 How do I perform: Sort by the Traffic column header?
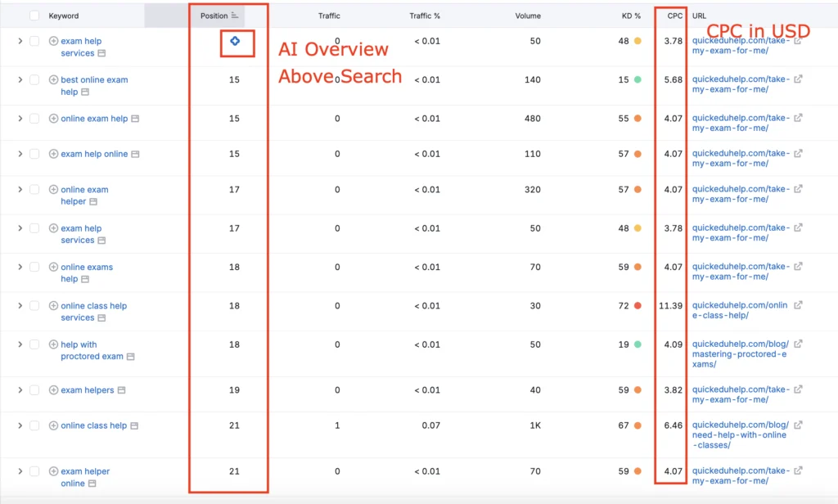coord(329,16)
